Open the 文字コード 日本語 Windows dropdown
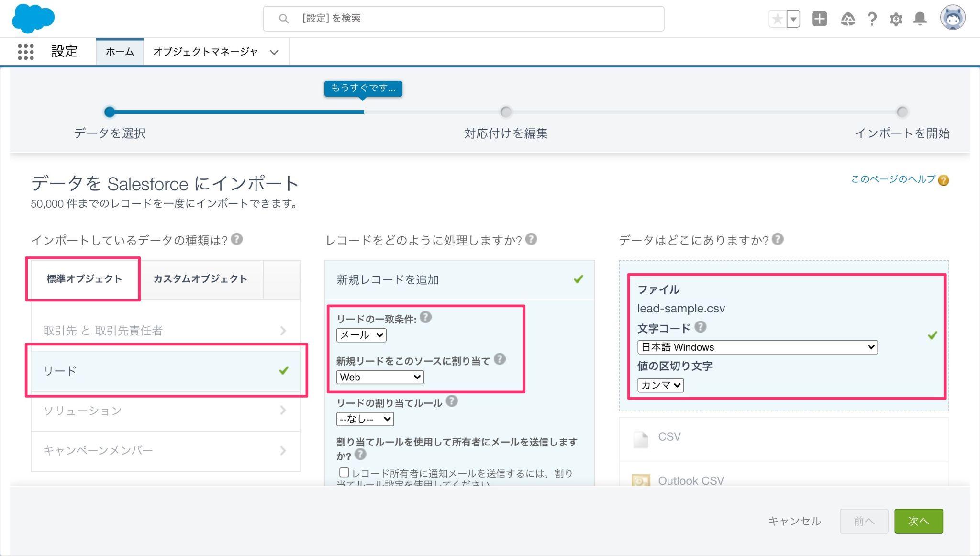The image size is (980, 556). point(757,347)
